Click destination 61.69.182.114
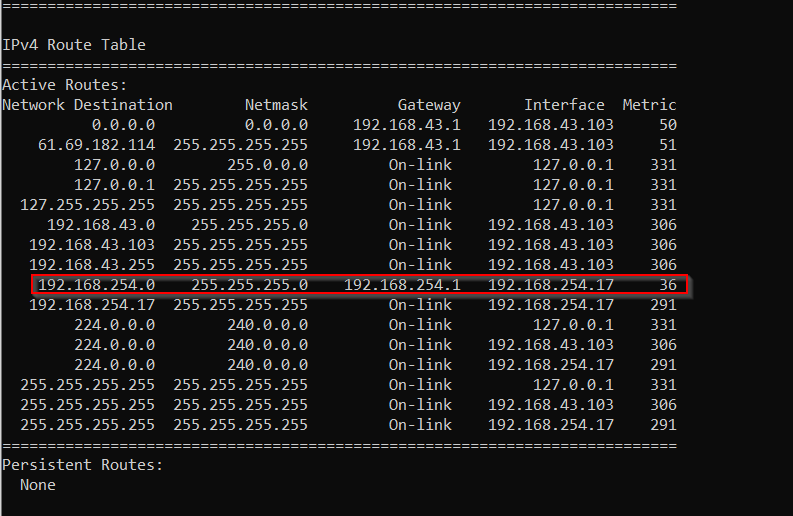793x516 pixels. click(x=96, y=145)
